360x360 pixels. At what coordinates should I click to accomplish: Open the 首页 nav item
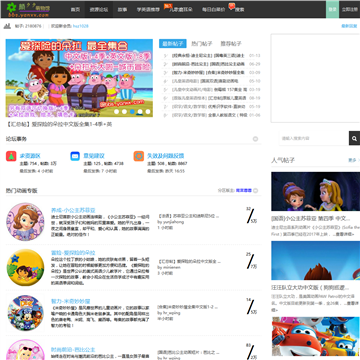point(75,10)
